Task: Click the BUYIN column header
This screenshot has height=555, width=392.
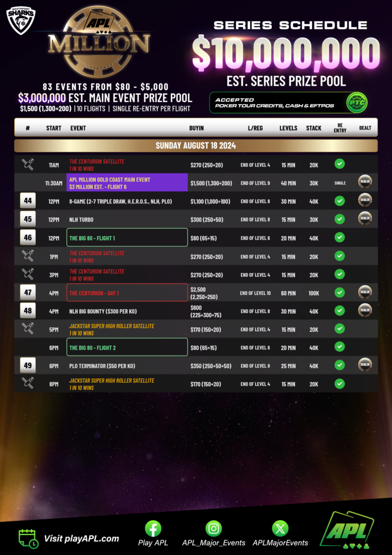Action: pyautogui.click(x=197, y=128)
